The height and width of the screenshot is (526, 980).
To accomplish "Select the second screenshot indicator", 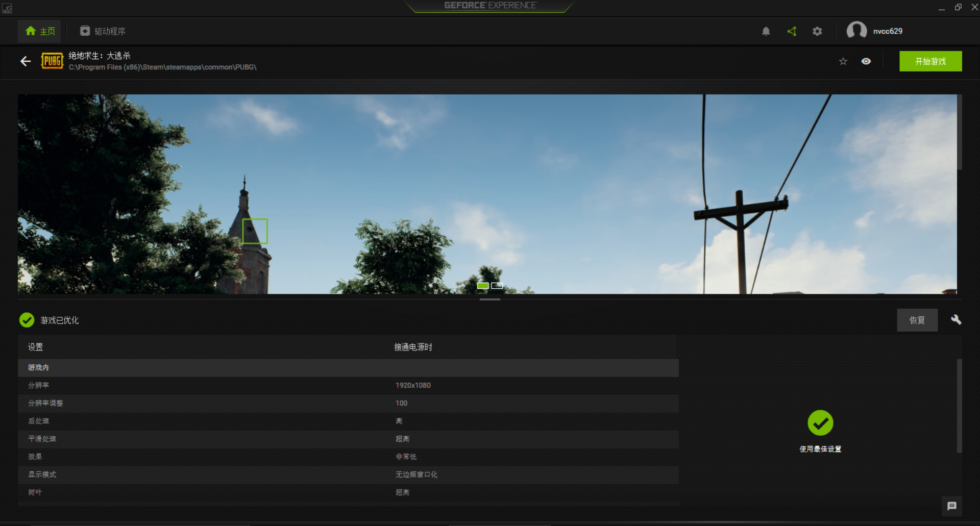I will [497, 286].
